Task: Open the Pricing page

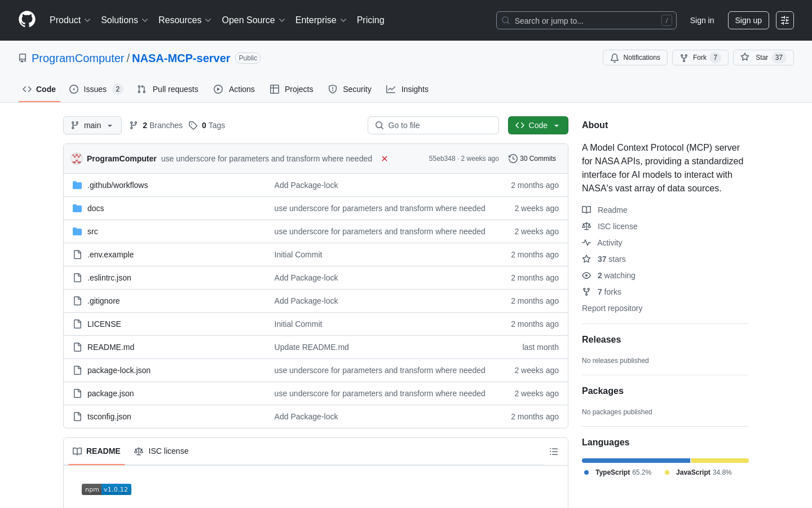Action: [x=370, y=20]
